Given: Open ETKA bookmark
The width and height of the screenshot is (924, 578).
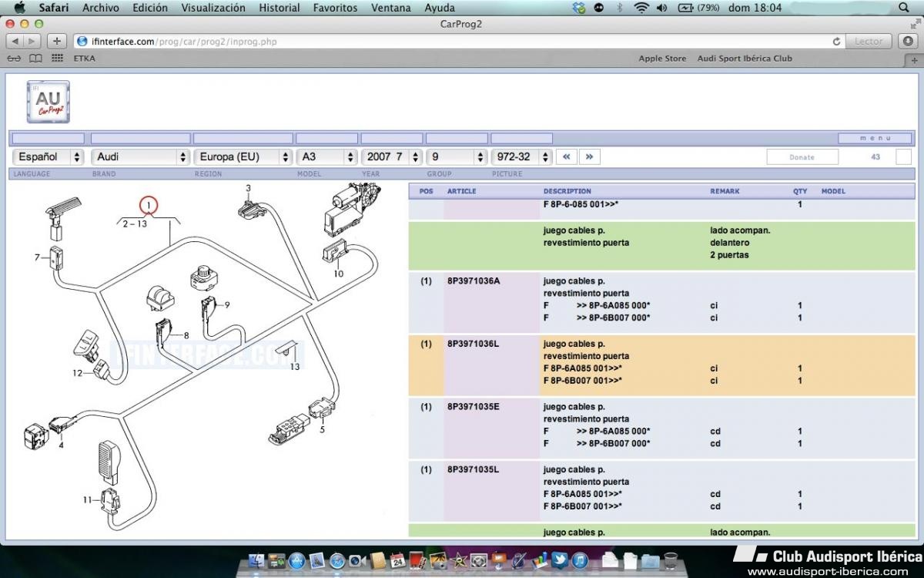Looking at the screenshot, I should point(85,59).
